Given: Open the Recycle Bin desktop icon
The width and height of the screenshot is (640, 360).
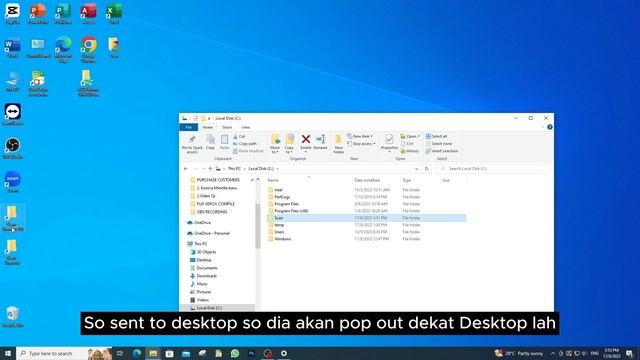Looking at the screenshot, I should click(x=13, y=317).
